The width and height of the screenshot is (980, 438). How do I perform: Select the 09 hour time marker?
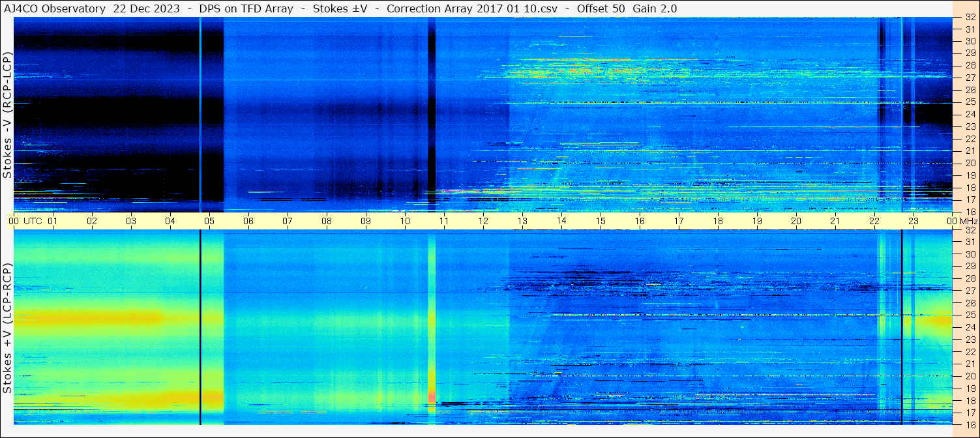tap(366, 221)
